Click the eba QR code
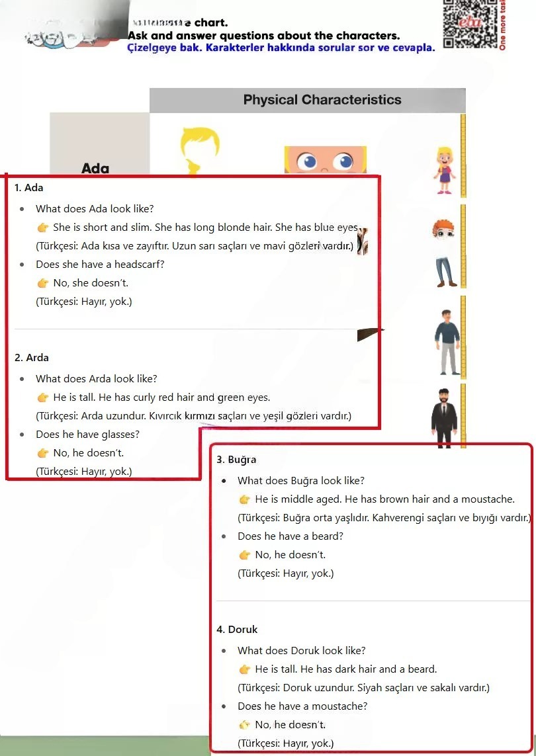Image resolution: width=536 pixels, height=756 pixels. pyautogui.click(x=470, y=24)
